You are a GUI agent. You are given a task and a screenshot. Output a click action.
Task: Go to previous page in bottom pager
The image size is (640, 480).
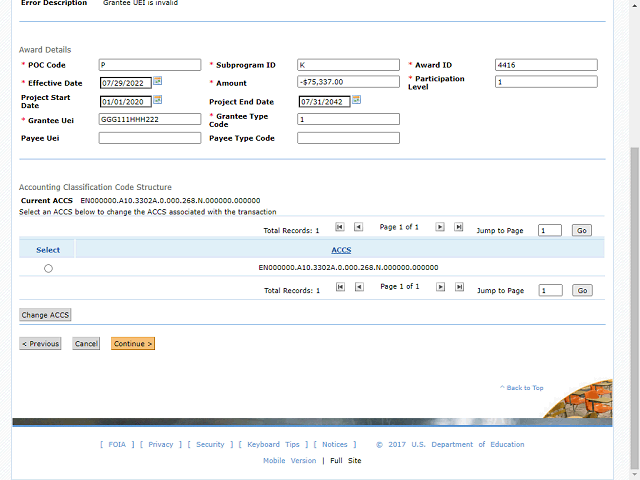(x=359, y=287)
